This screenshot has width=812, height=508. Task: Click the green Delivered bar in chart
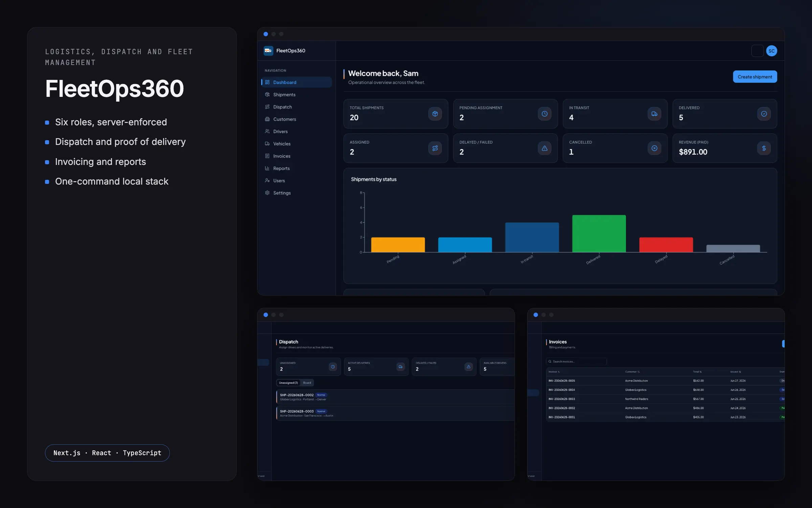tap(599, 234)
